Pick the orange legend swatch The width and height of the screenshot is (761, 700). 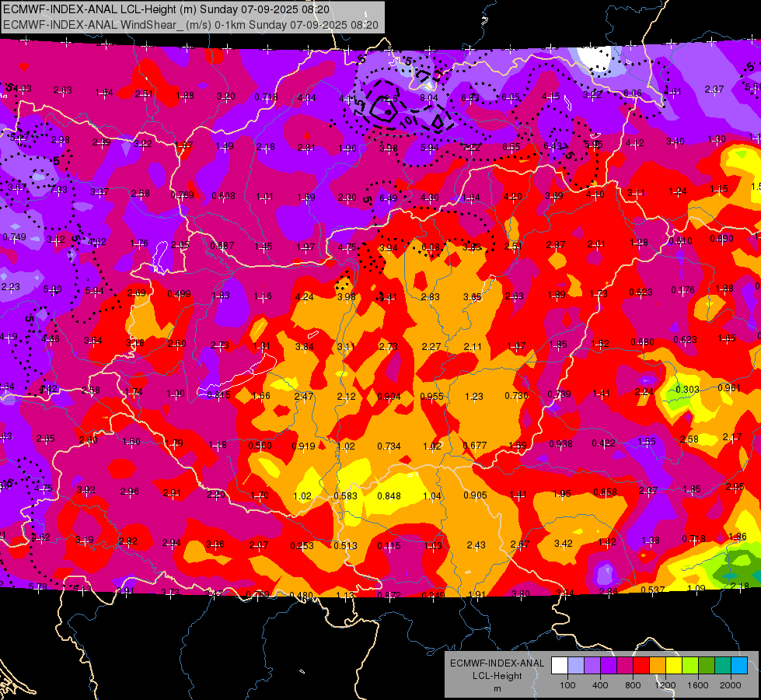click(658, 666)
